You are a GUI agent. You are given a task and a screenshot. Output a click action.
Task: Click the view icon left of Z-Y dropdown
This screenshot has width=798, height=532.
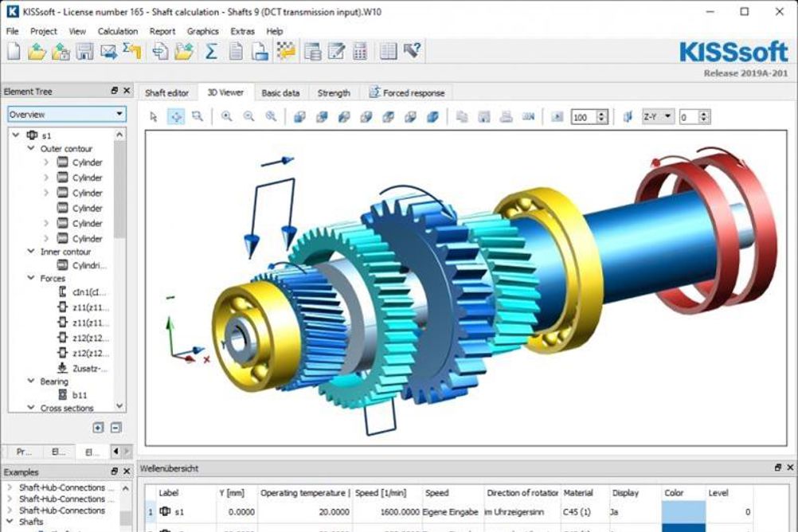[628, 116]
